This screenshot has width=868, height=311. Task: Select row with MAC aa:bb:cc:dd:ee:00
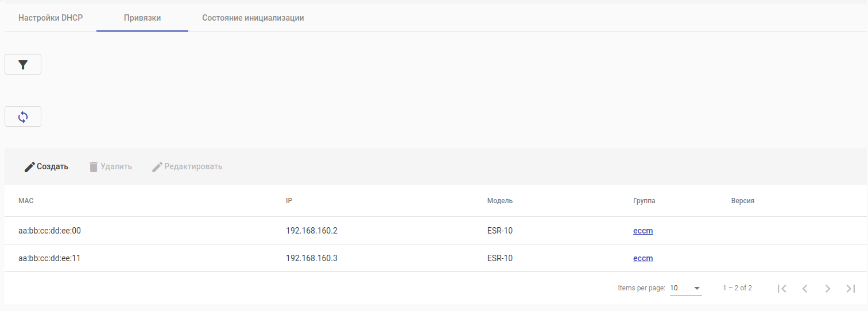click(x=49, y=231)
